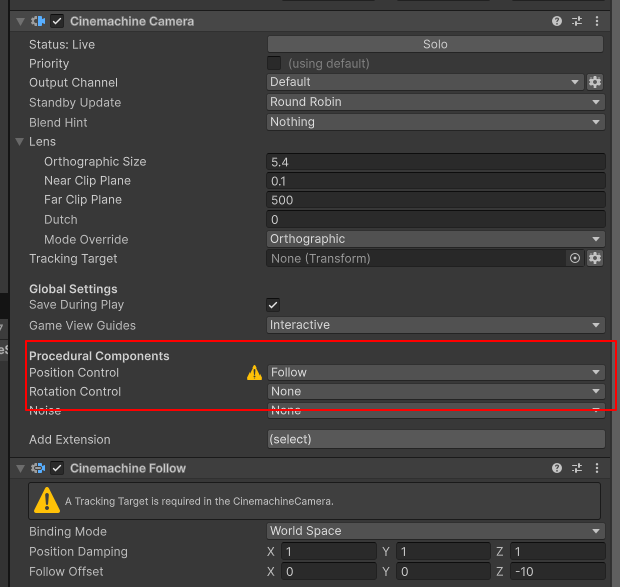Click the Global Settings heading
This screenshot has height=587, width=620.
73,289
